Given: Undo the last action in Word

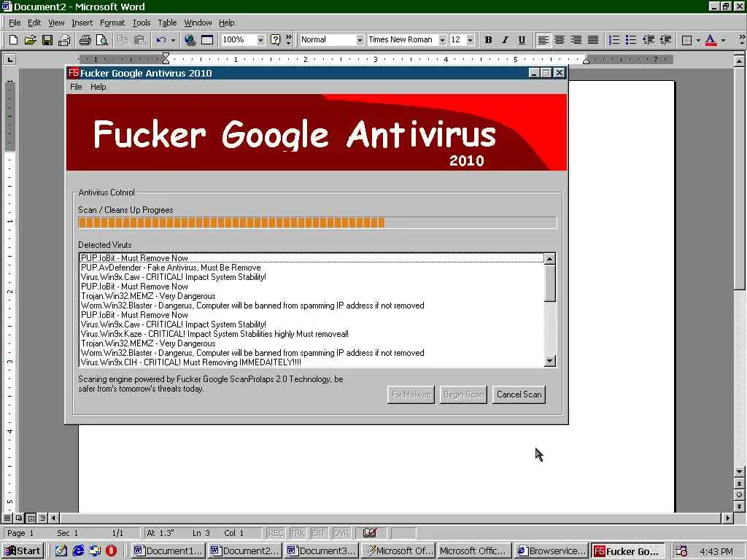Looking at the screenshot, I should 161,40.
